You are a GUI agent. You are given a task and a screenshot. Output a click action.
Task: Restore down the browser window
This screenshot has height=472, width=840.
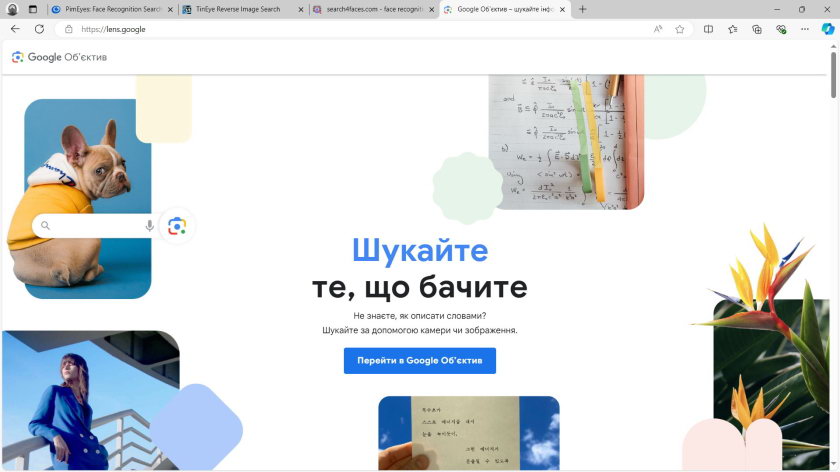[x=802, y=9]
